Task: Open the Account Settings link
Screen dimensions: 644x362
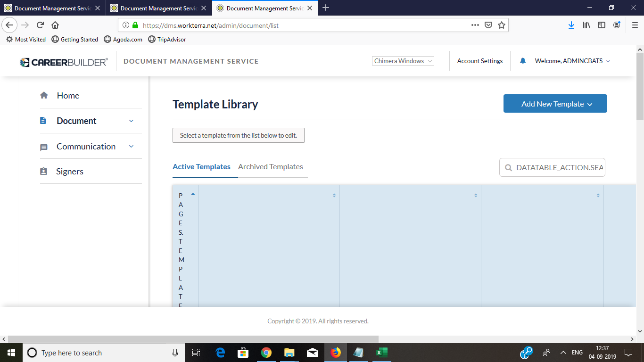Action: click(x=479, y=61)
